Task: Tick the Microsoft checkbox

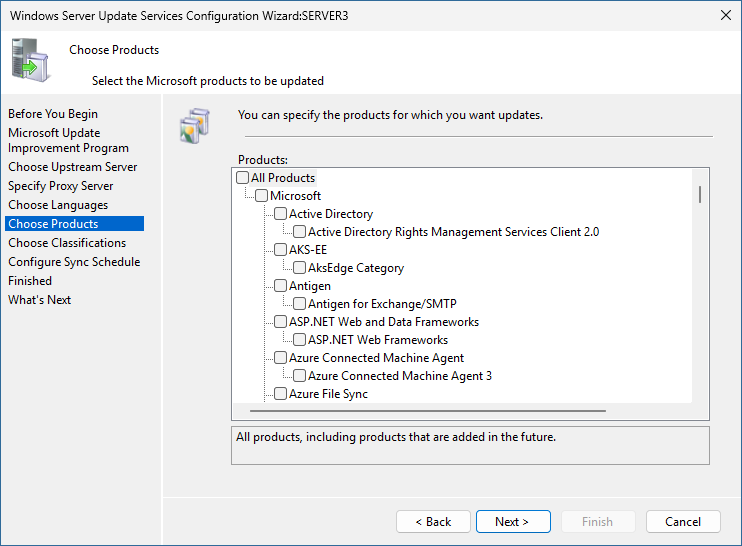Action: pos(262,195)
